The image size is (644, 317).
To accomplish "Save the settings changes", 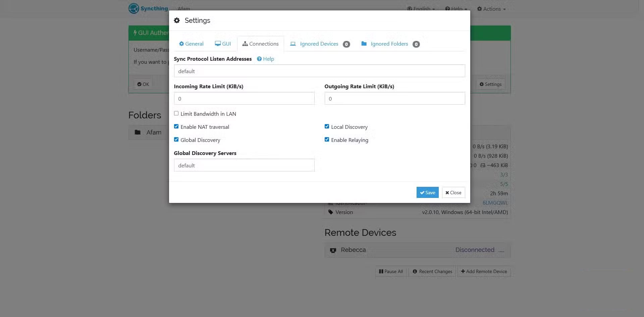I will [x=427, y=193].
